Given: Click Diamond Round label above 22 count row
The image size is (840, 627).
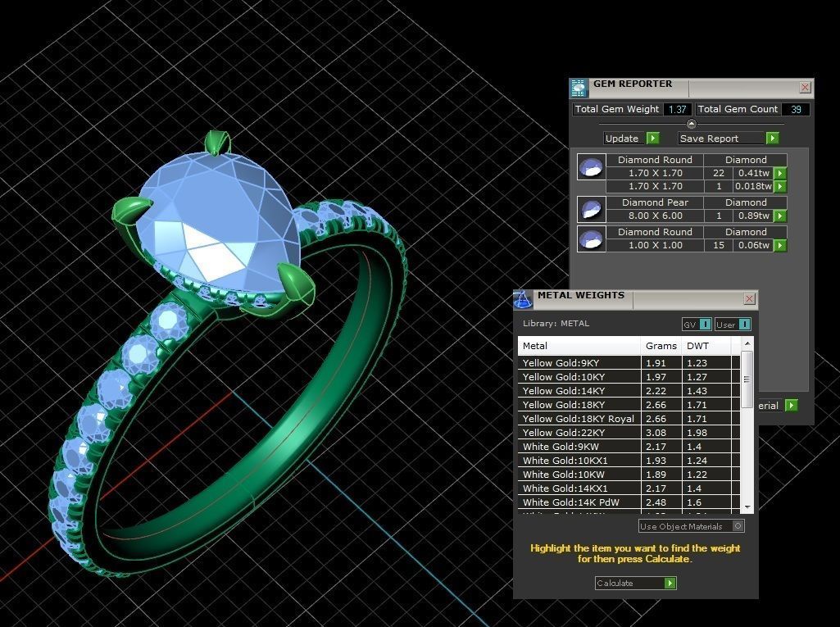Looking at the screenshot, I should [655, 160].
